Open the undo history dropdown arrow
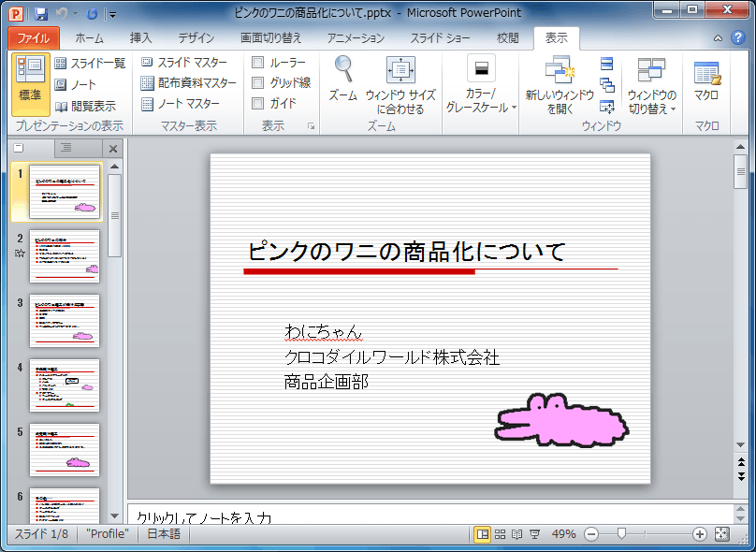Viewport: 756px width, 552px height. click(75, 14)
